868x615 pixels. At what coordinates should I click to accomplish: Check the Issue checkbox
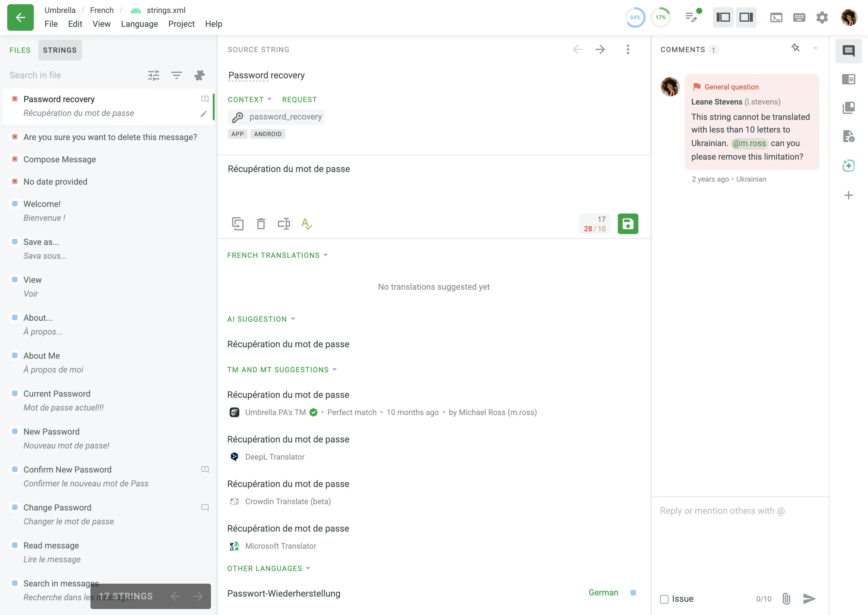(664, 599)
